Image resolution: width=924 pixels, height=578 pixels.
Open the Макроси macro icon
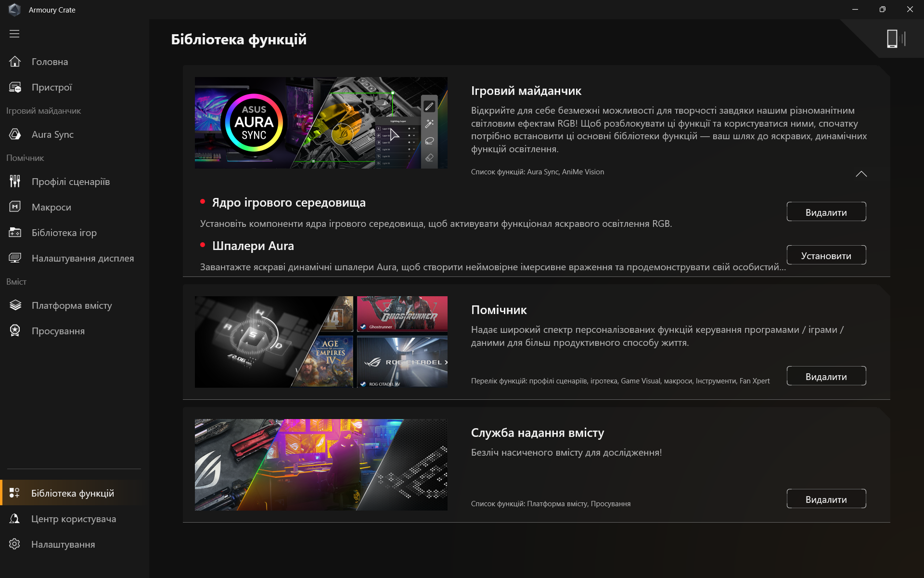15,207
